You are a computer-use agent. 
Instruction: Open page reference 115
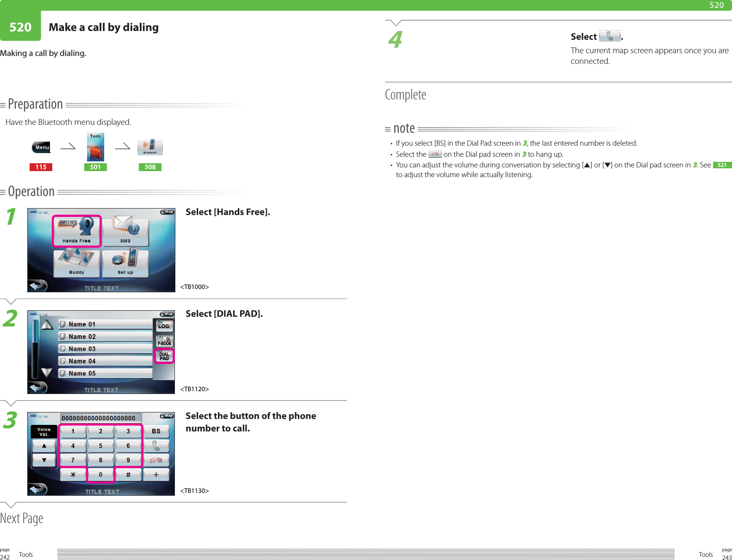pyautogui.click(x=41, y=167)
